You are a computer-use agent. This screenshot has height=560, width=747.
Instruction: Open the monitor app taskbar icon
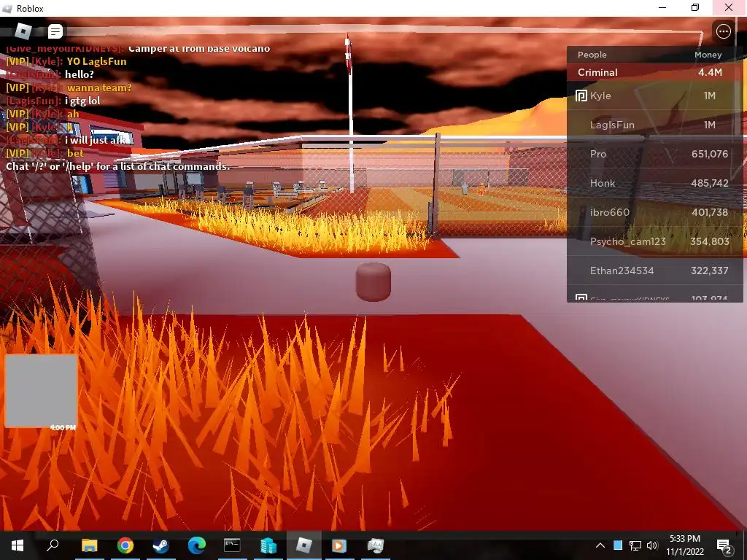(376, 545)
